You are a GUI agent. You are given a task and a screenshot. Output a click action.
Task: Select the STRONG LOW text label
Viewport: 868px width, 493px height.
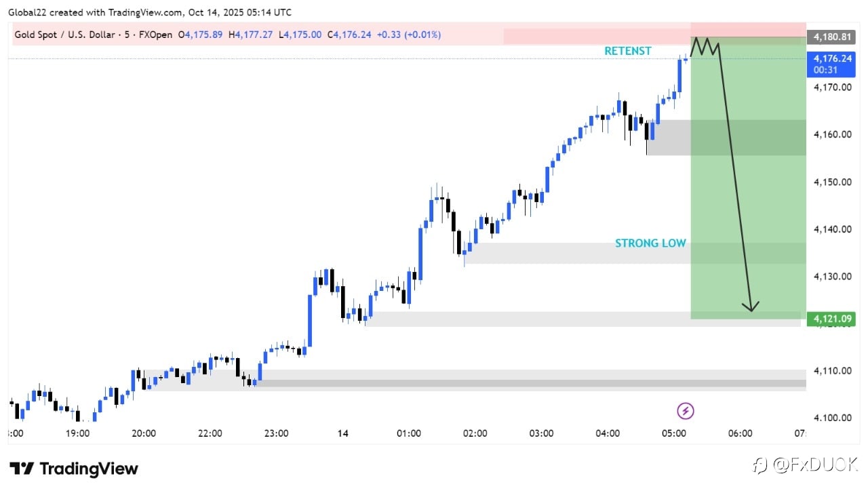click(x=650, y=243)
